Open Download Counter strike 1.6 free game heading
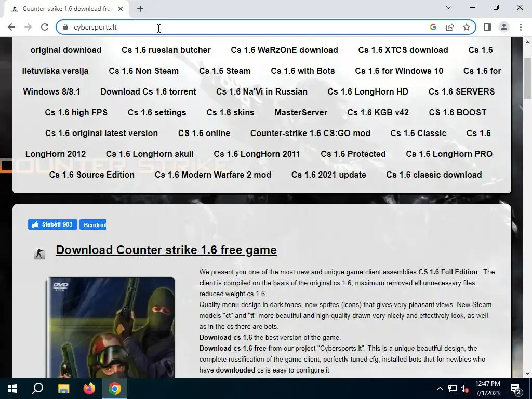The width and height of the screenshot is (532, 399). tap(166, 250)
